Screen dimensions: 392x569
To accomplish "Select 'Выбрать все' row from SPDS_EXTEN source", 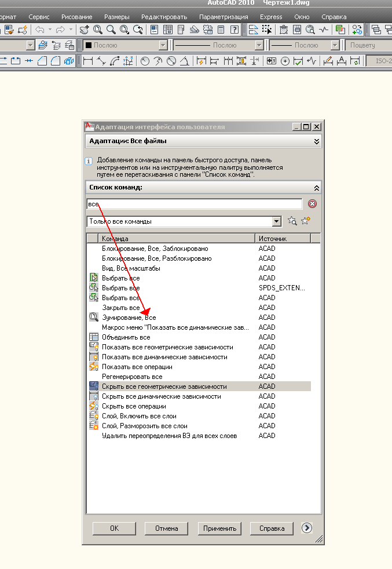I will pyautogui.click(x=199, y=288).
